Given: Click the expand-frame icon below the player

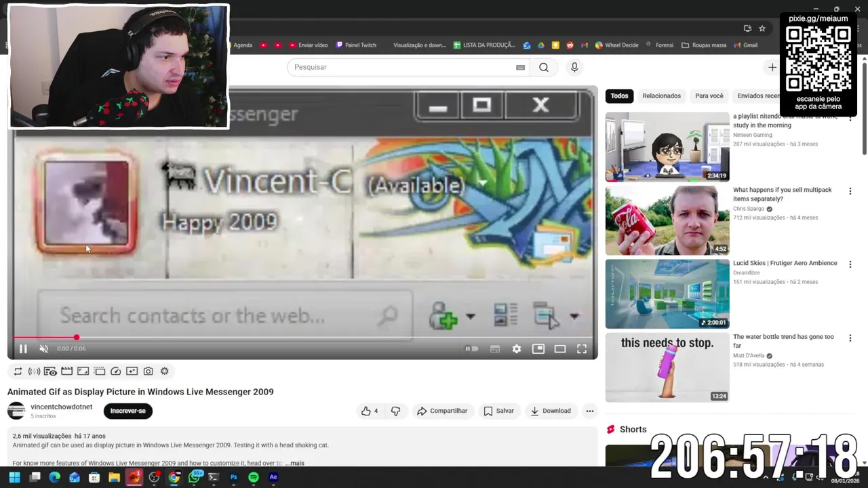Looking at the screenshot, I should click(83, 371).
